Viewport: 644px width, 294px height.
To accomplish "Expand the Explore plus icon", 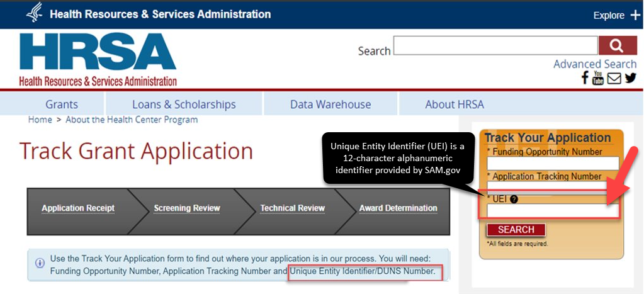I will point(635,16).
